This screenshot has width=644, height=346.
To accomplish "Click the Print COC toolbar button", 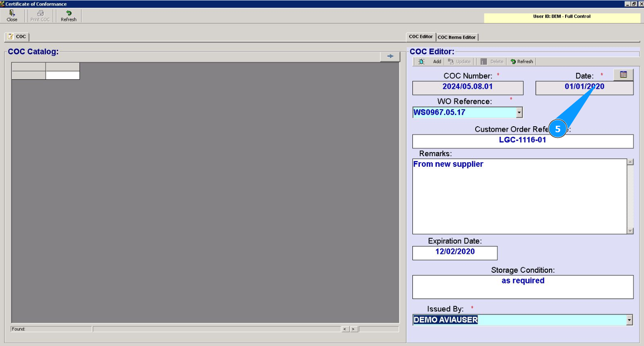I will point(40,16).
